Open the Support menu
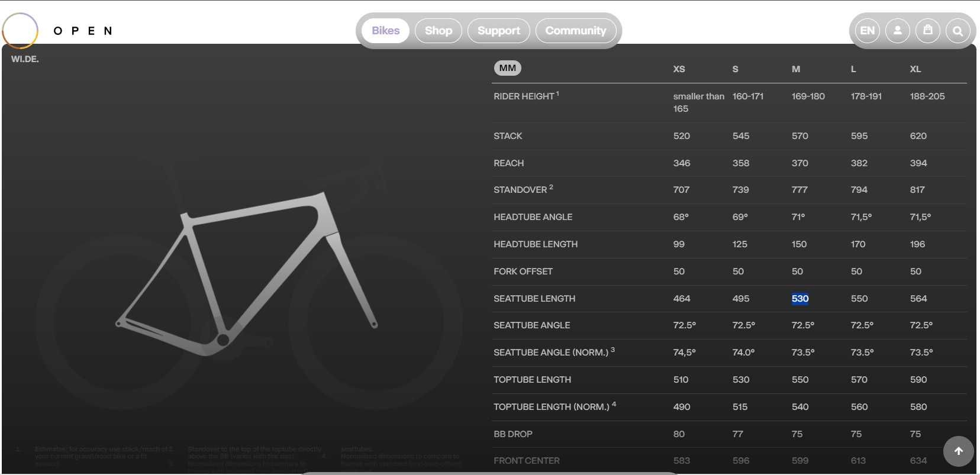The image size is (980, 475). (499, 31)
